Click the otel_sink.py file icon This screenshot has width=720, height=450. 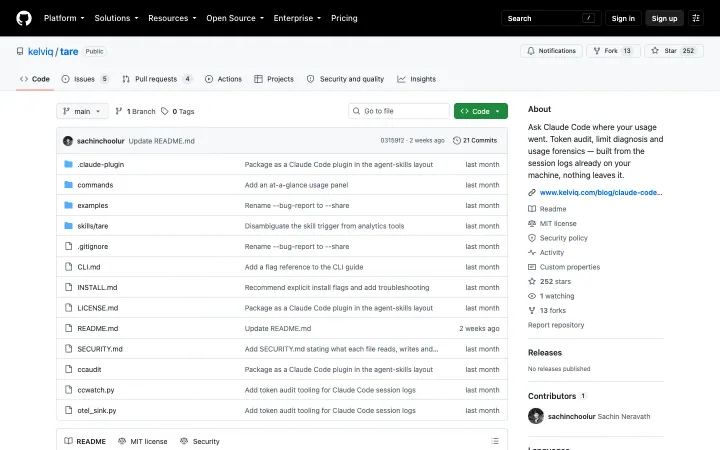[x=68, y=410]
